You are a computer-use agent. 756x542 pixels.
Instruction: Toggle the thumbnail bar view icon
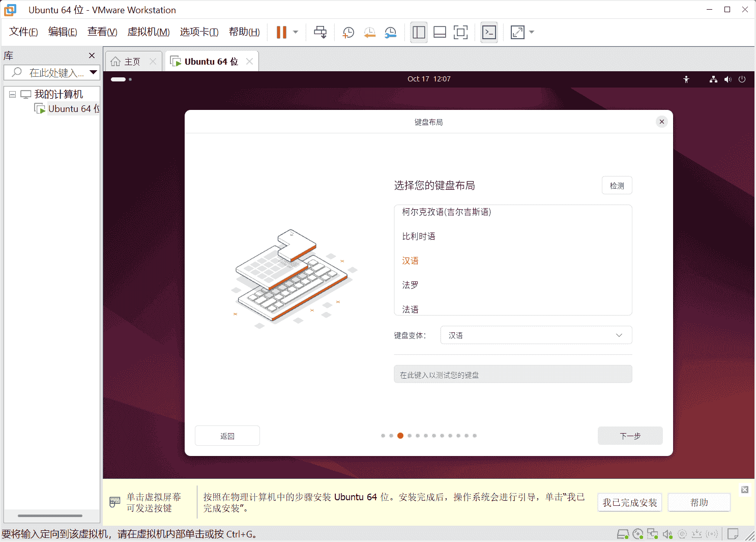click(x=440, y=32)
